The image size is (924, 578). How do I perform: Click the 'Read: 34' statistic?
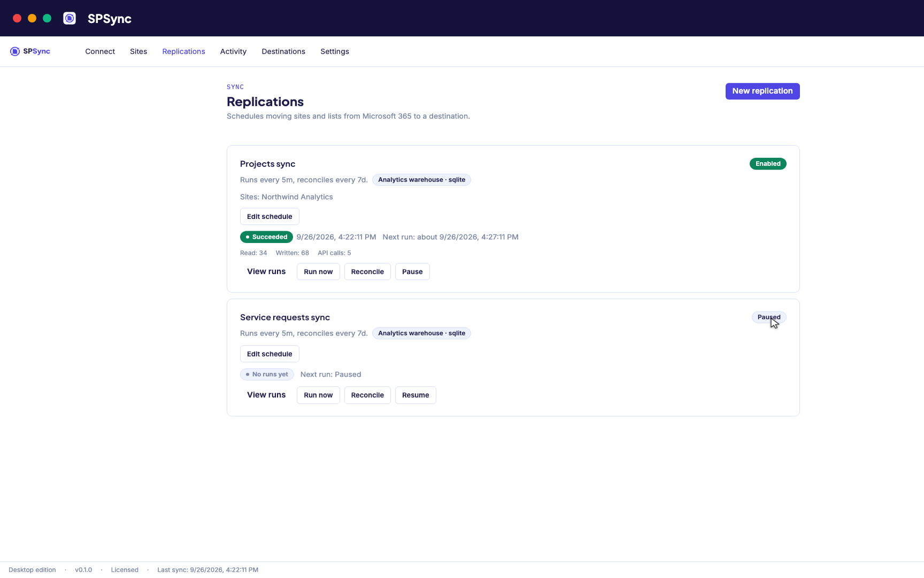253,253
